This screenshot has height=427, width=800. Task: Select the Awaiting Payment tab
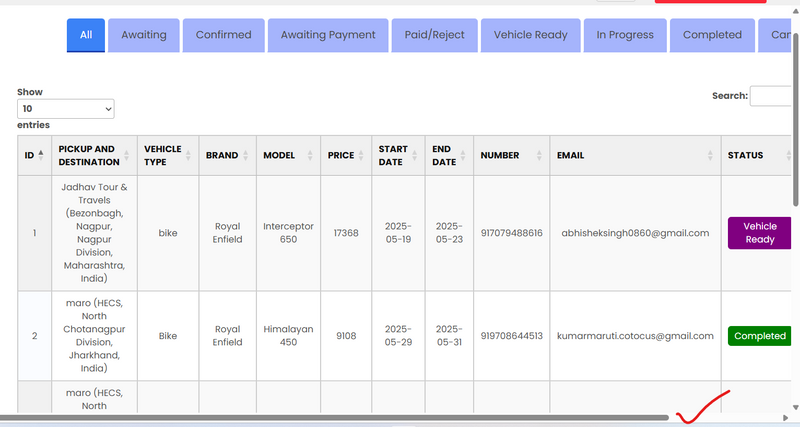328,35
